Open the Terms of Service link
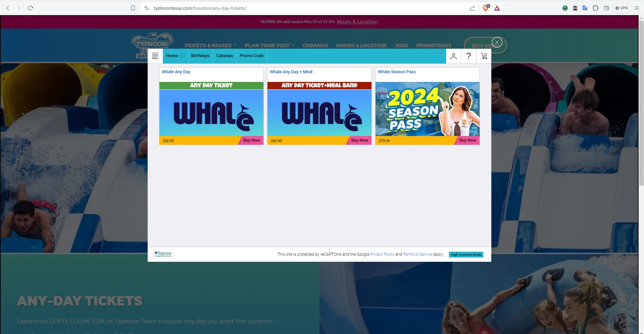 [418, 255]
